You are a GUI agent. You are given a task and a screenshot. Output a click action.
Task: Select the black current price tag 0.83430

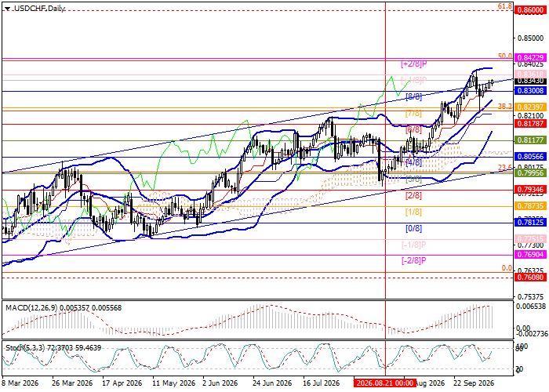coord(530,81)
